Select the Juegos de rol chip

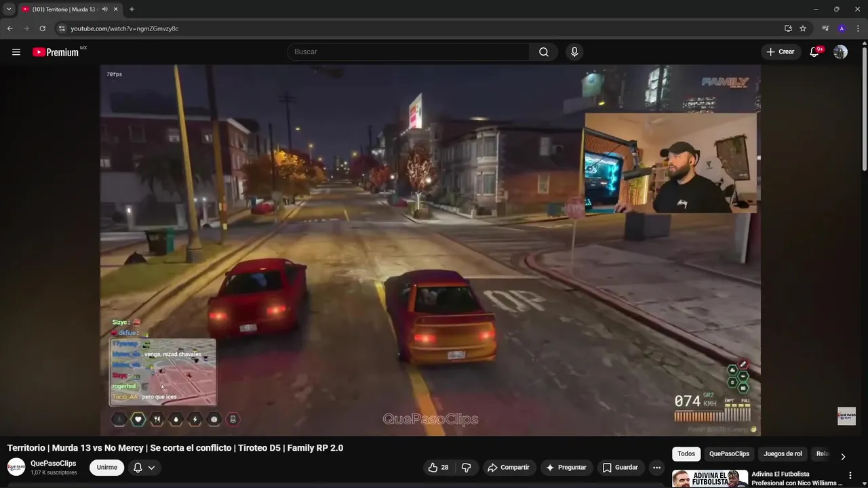coord(783,454)
